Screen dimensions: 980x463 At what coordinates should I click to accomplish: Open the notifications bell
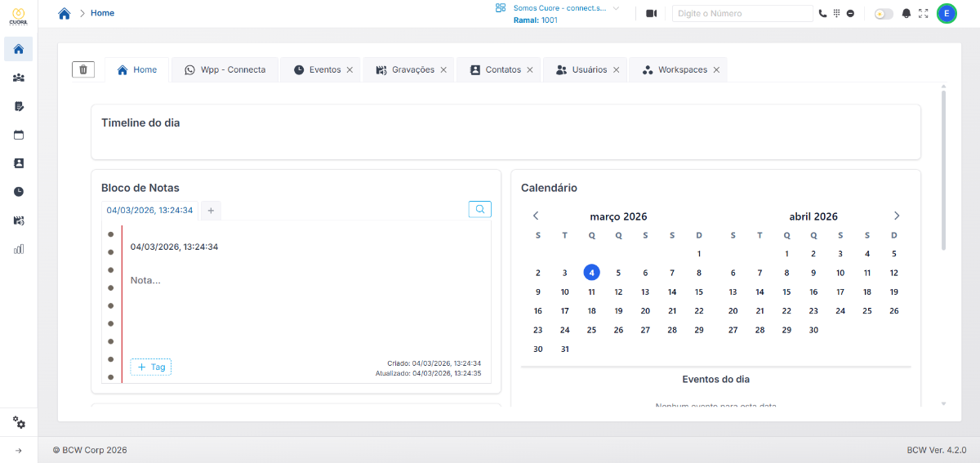coord(906,13)
